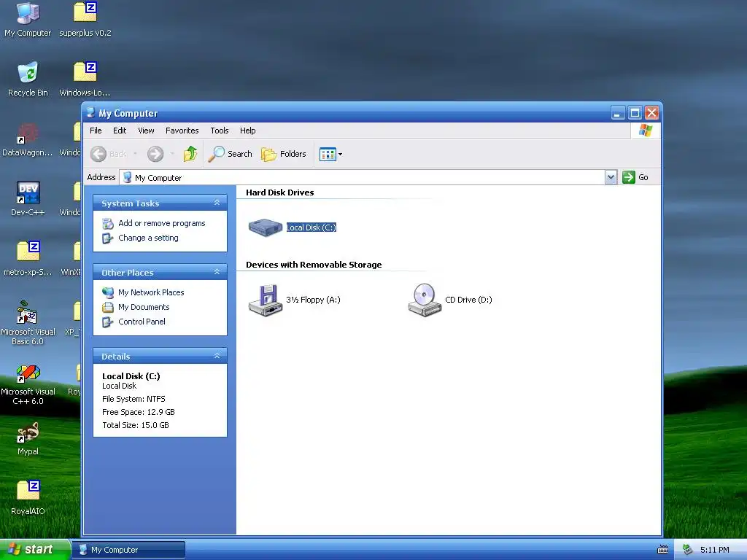This screenshot has width=747, height=560.
Task: Select Microsoft Visual C++ 6.0 shortcut
Action: pos(28,385)
